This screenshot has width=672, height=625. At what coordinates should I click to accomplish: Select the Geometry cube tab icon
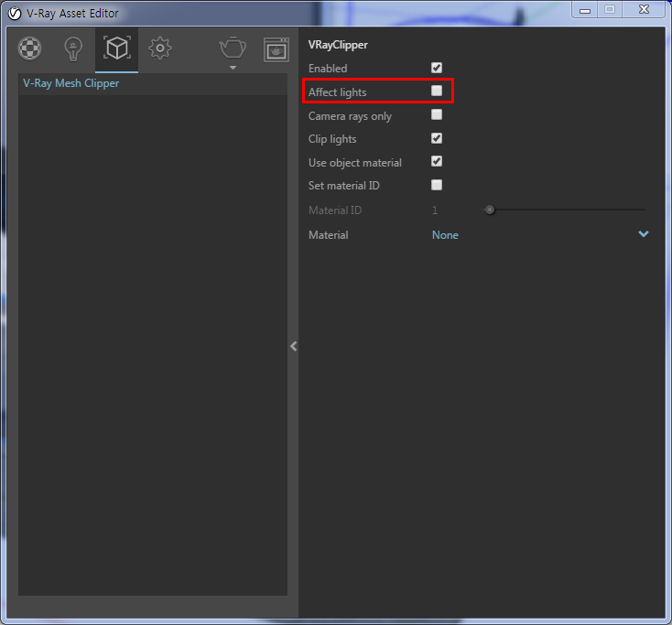pyautogui.click(x=116, y=48)
